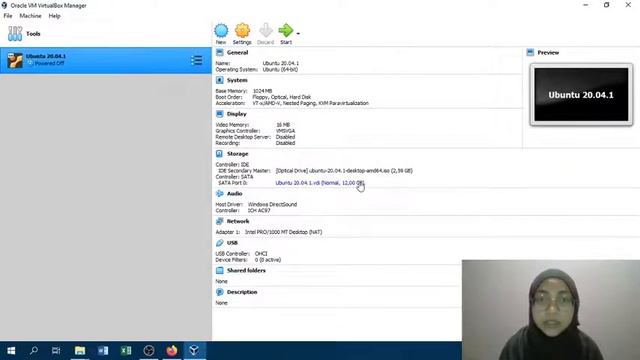Screen dimensions: 640x360
Task: Click the Storage section disk icon
Action: [220, 154]
